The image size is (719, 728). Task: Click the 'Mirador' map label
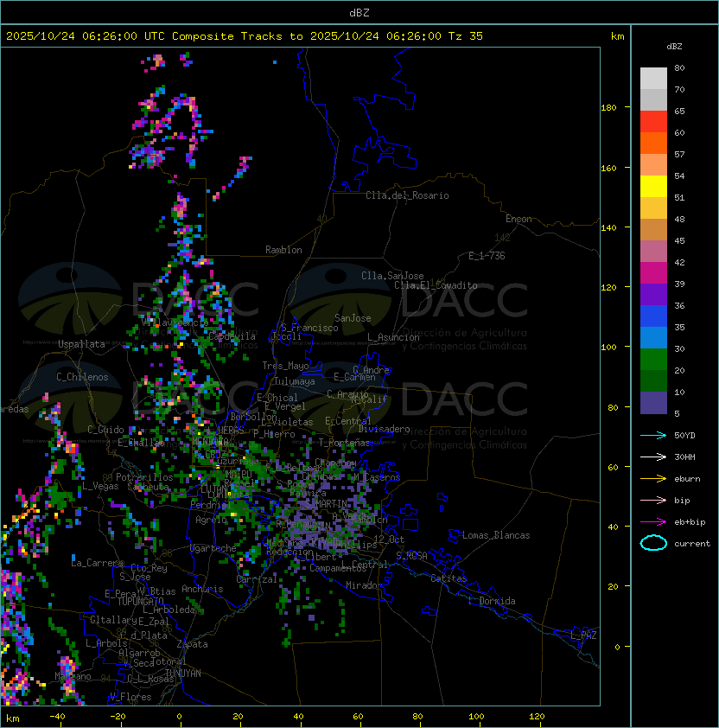click(364, 585)
